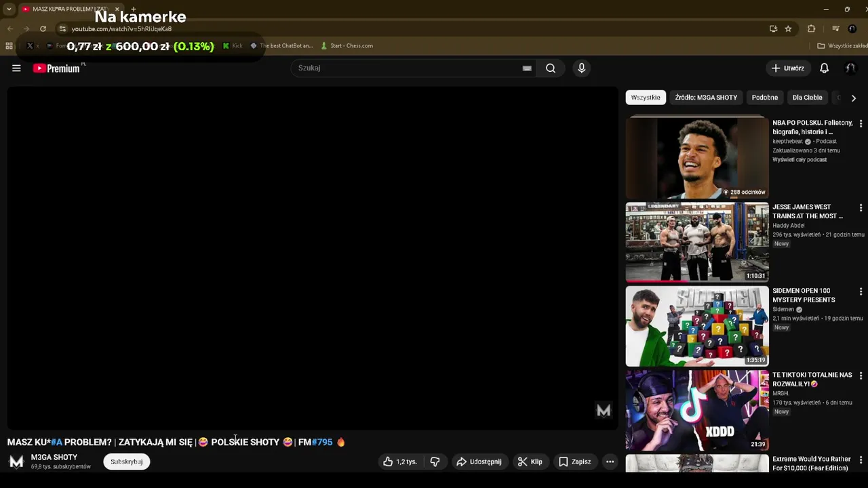Viewport: 868px width, 488px height.
Task: Open a new browser tab with plus
Action: 133,9
